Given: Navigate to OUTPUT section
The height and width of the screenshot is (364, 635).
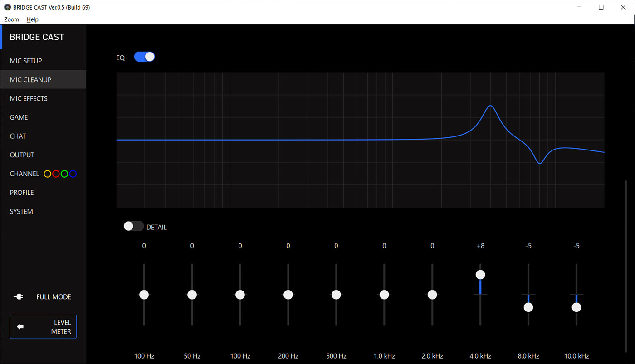Looking at the screenshot, I should pyautogui.click(x=43, y=155).
